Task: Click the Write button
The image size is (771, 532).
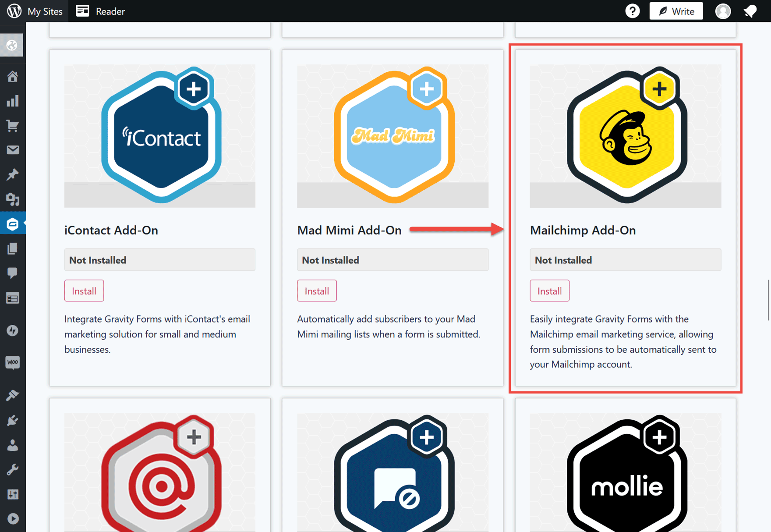Action: [x=676, y=11]
